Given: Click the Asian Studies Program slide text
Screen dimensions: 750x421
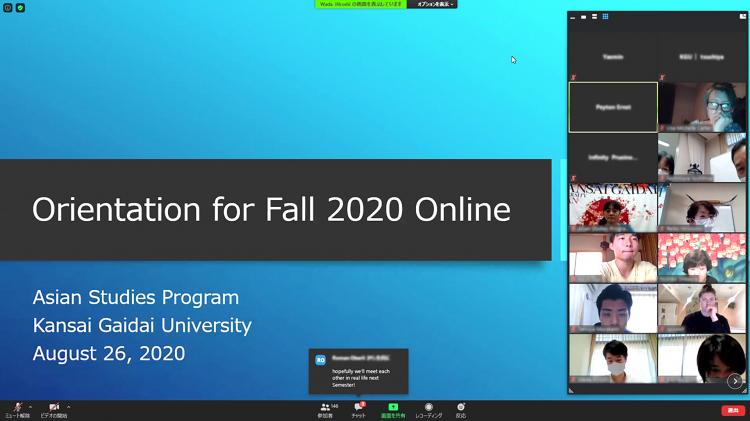Looking at the screenshot, I should (x=136, y=298).
